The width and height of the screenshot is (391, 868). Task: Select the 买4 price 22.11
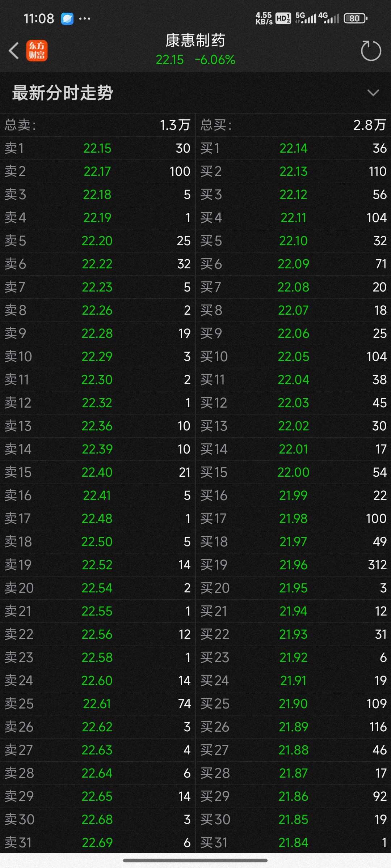point(294,218)
